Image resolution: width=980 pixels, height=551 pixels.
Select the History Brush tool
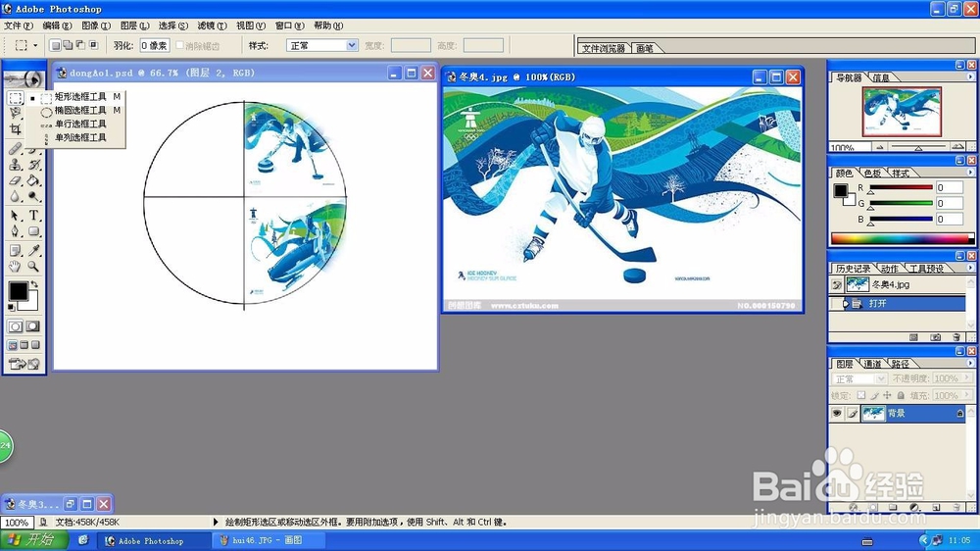(x=33, y=165)
